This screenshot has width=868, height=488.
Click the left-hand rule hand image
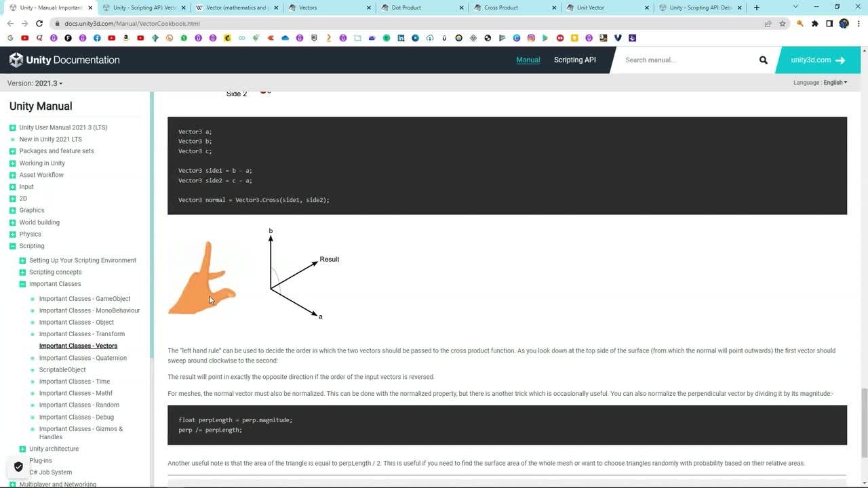(x=202, y=277)
